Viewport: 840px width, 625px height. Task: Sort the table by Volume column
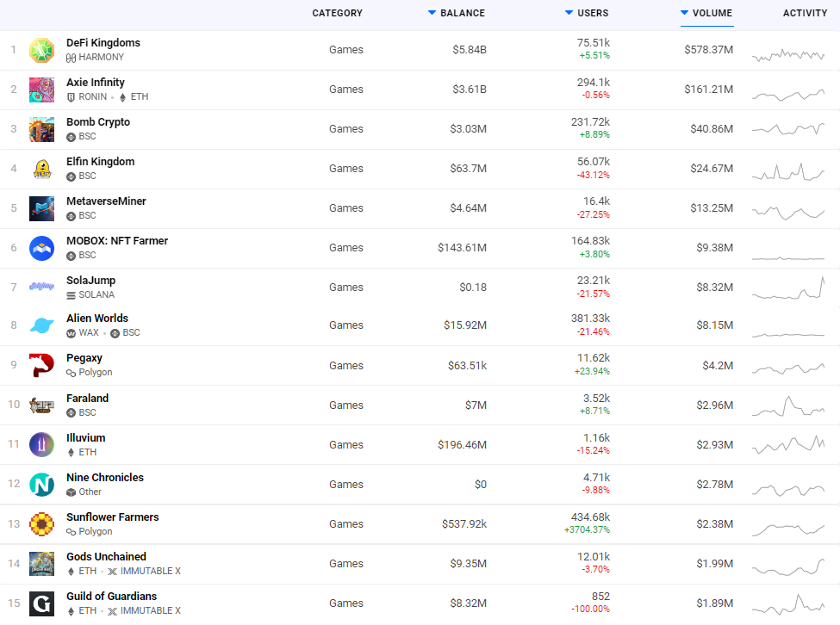(x=706, y=13)
